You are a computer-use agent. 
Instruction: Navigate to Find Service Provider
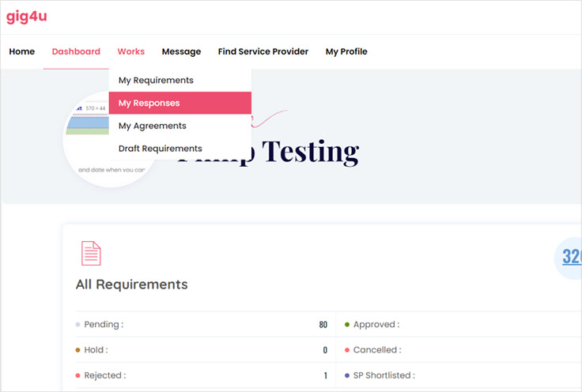[263, 51]
